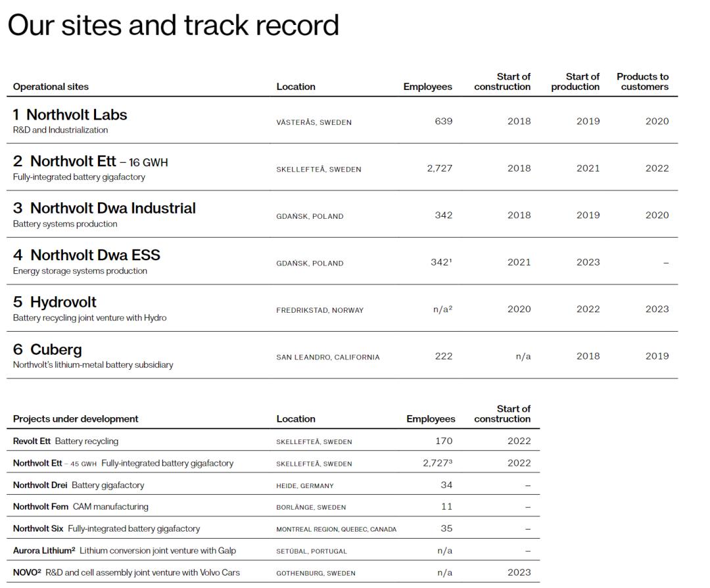
Task: Click the "Projects under development" table header
Action: tap(76, 418)
